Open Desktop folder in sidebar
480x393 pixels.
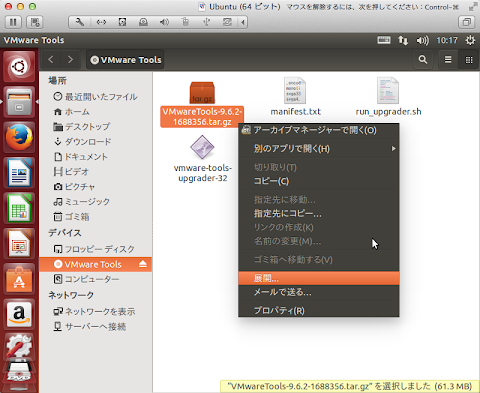click(x=95, y=127)
